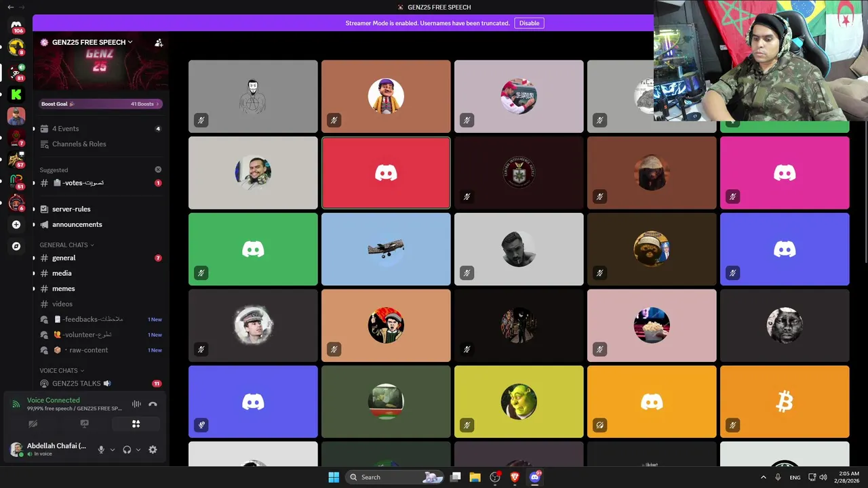Click the green voice connection signal icon
This screenshot has width=868, height=488.
tap(16, 404)
